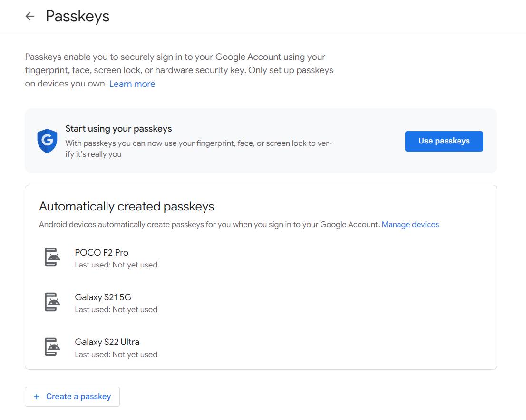Select the Galaxy S22 Ultra Android device icon
The width and height of the screenshot is (526, 420).
pos(52,346)
